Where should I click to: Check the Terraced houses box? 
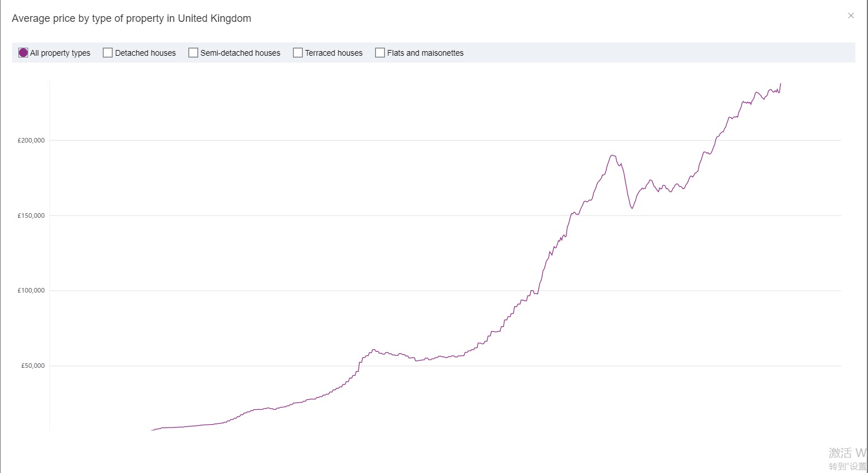click(298, 53)
